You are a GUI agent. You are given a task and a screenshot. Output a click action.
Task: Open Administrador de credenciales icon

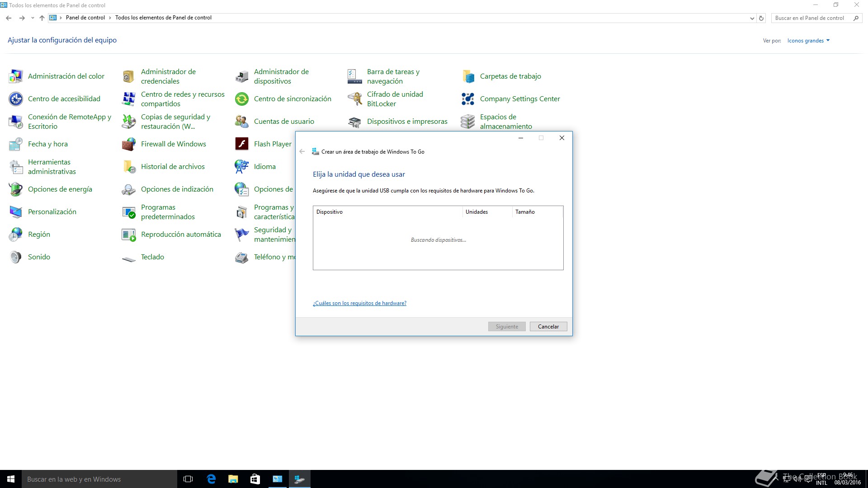click(129, 76)
